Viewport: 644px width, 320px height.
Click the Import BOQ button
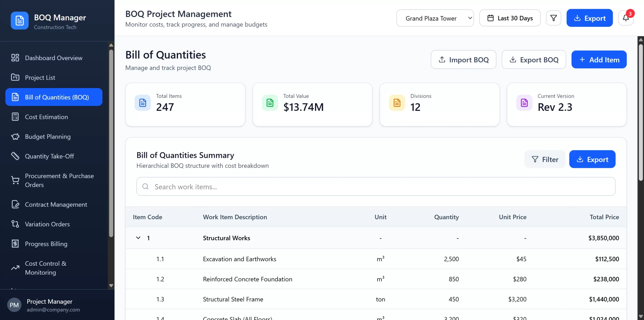463,60
